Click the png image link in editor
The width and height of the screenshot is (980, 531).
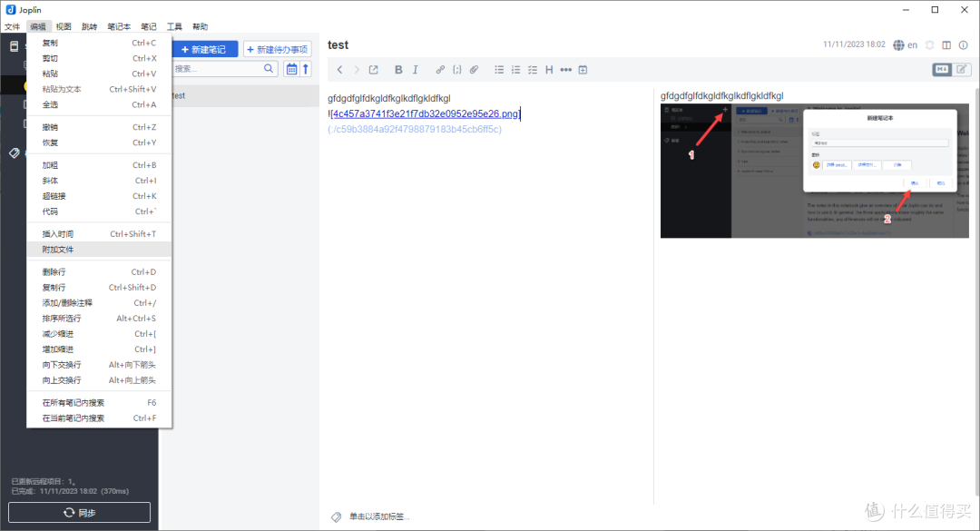click(425, 113)
